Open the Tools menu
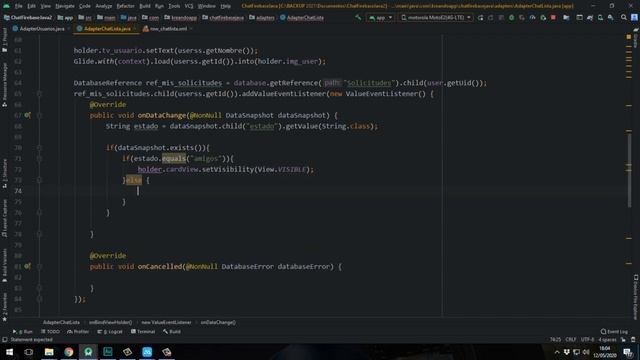This screenshot has width=640, height=360. [174, 6]
